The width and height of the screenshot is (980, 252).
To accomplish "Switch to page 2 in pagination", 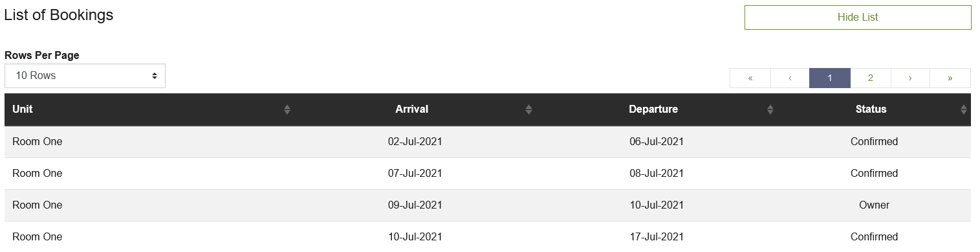I will [x=871, y=78].
